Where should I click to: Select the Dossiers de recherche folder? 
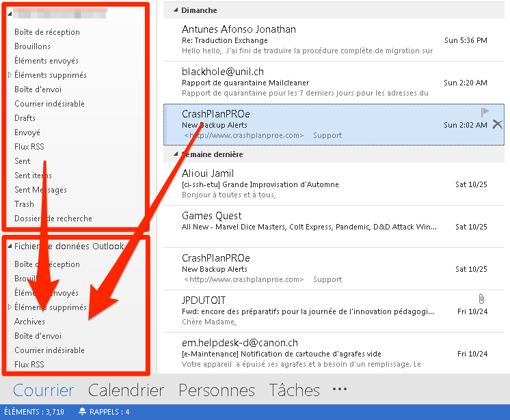pyautogui.click(x=53, y=219)
